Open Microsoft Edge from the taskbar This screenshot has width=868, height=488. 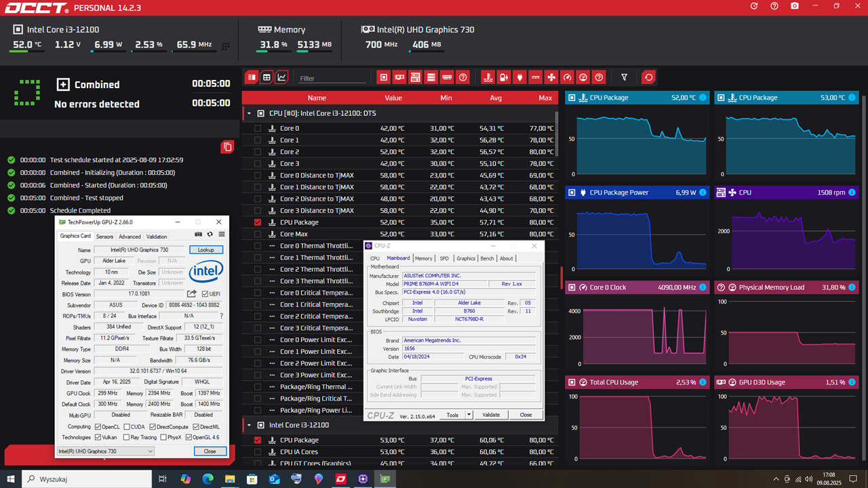(208, 479)
